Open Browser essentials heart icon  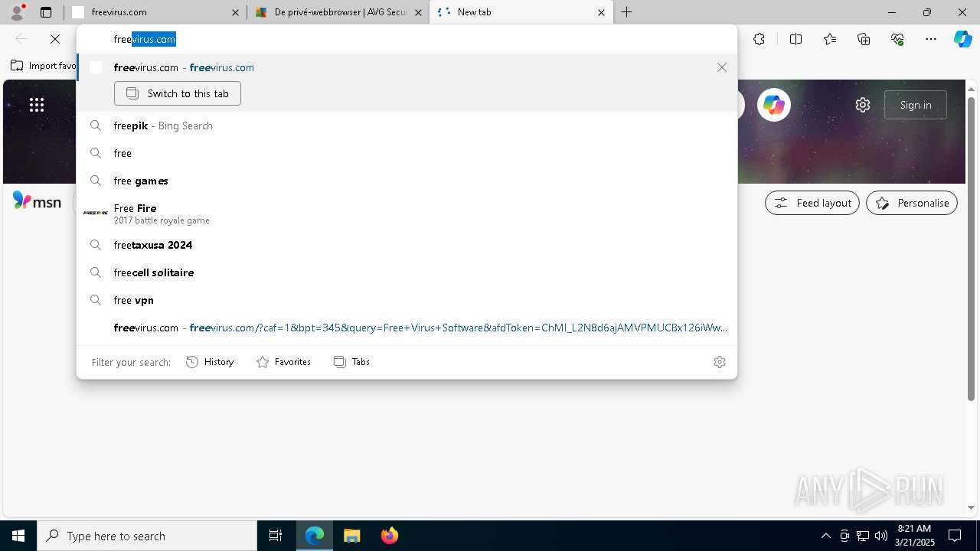897,39
